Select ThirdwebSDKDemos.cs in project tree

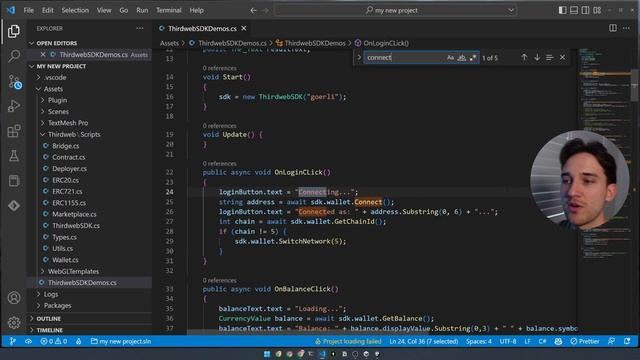[82, 283]
